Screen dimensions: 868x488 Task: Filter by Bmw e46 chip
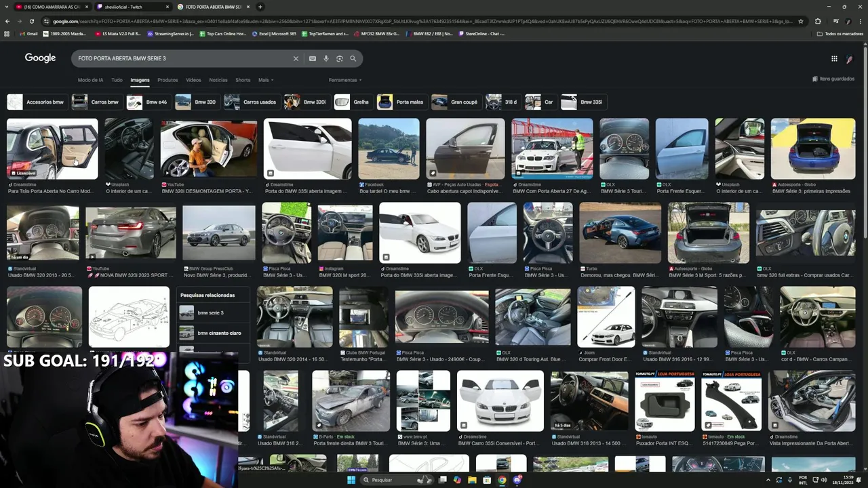coord(149,102)
